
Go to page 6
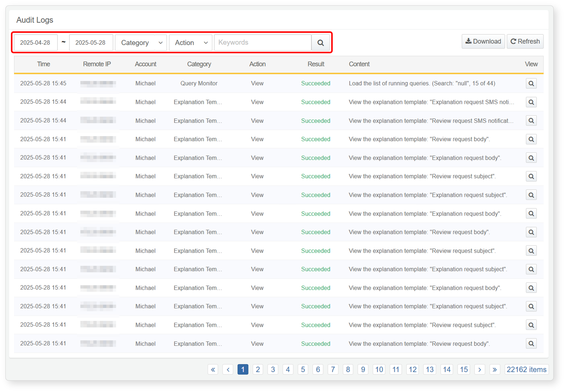318,369
